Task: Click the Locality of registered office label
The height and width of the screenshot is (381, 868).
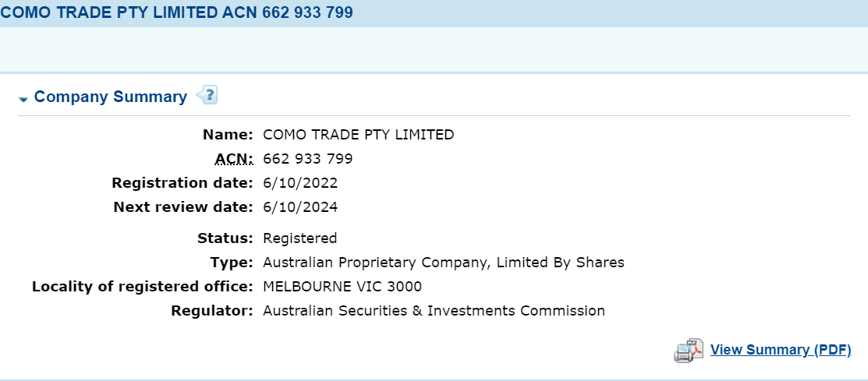Action: pyautogui.click(x=142, y=287)
